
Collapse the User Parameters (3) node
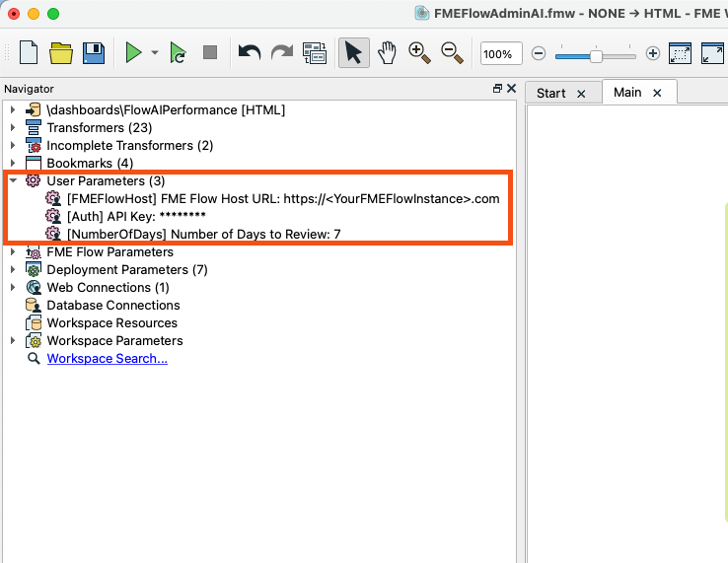tap(13, 180)
